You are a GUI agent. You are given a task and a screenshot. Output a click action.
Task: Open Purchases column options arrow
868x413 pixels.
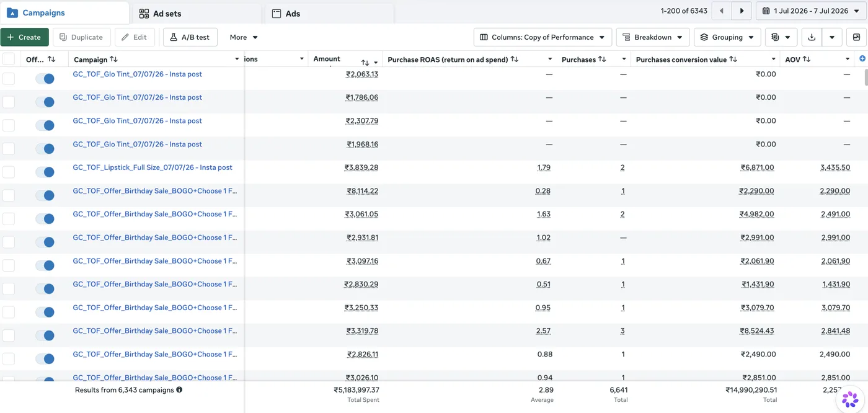624,60
